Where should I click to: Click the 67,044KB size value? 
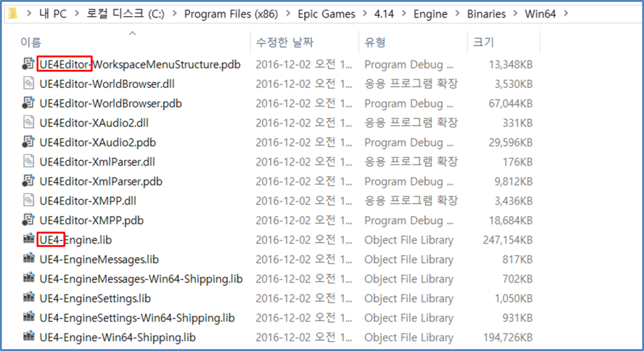(x=511, y=103)
